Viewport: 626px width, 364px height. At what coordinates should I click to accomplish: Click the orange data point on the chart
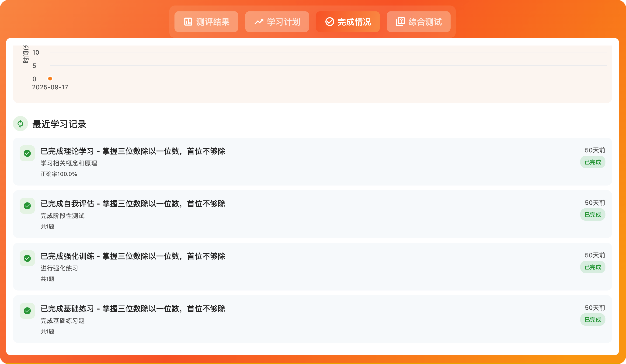(50, 79)
